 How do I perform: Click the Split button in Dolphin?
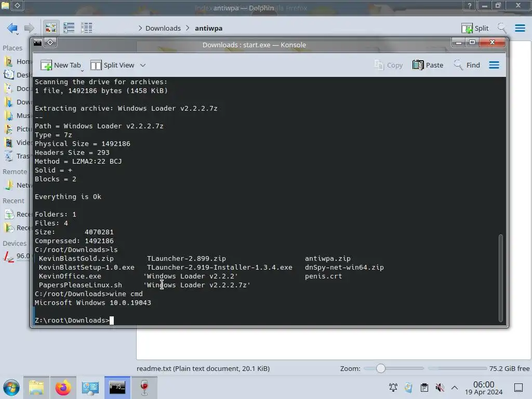(x=475, y=28)
